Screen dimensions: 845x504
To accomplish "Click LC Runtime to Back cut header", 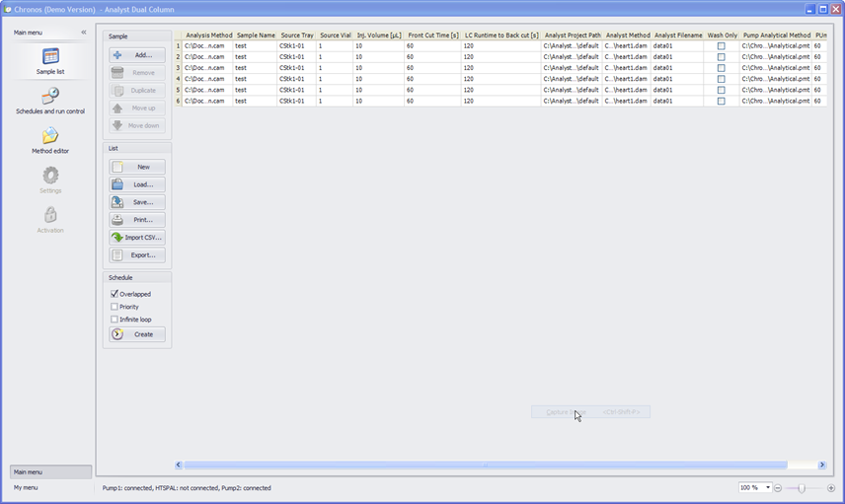I will pyautogui.click(x=501, y=35).
